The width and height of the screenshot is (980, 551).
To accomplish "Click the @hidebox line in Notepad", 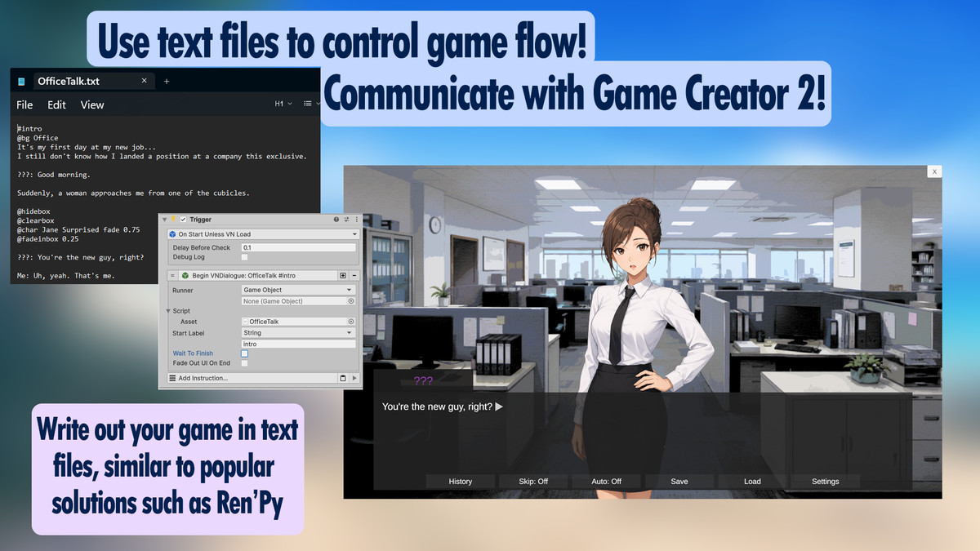I will tap(35, 211).
